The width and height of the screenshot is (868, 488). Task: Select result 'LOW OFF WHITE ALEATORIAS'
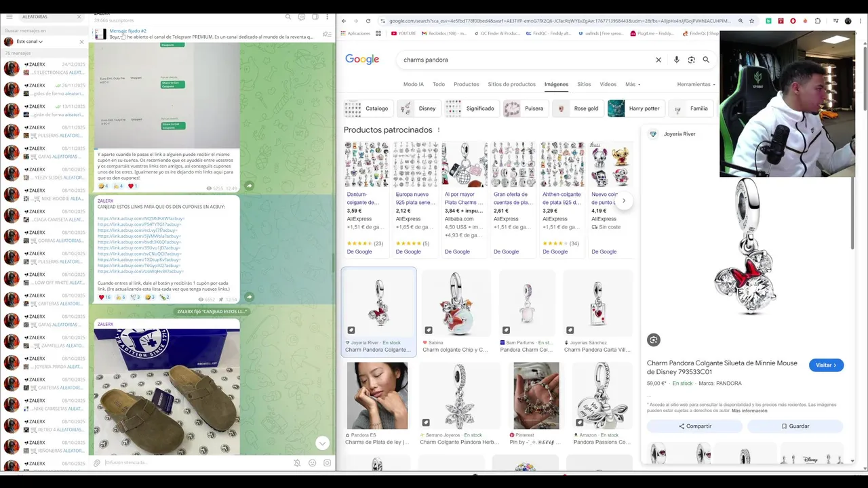click(x=44, y=279)
